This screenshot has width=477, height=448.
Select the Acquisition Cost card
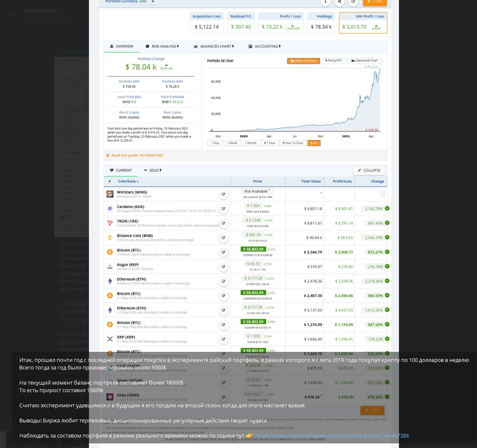206,23
